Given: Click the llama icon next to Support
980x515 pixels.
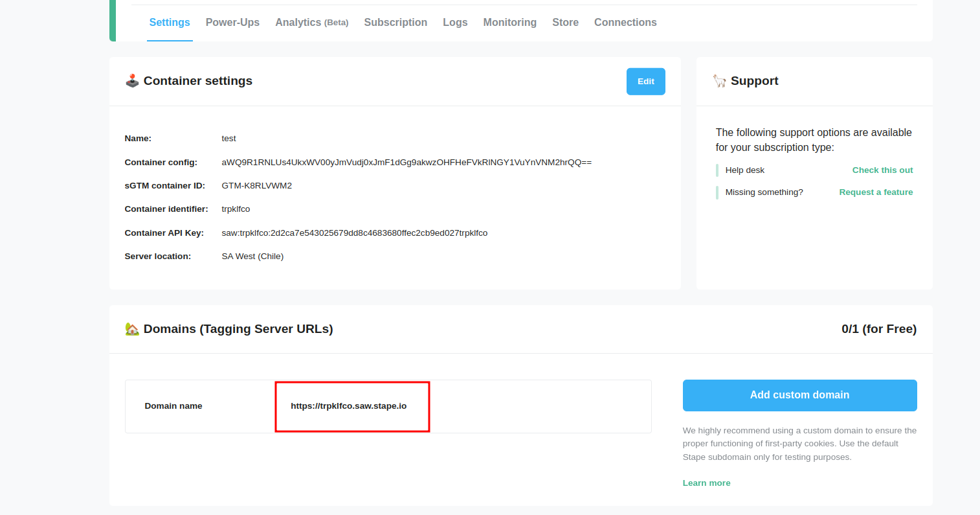Looking at the screenshot, I should pyautogui.click(x=720, y=80).
